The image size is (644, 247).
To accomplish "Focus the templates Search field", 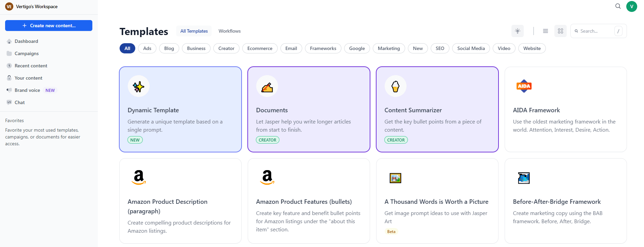I will tap(598, 31).
